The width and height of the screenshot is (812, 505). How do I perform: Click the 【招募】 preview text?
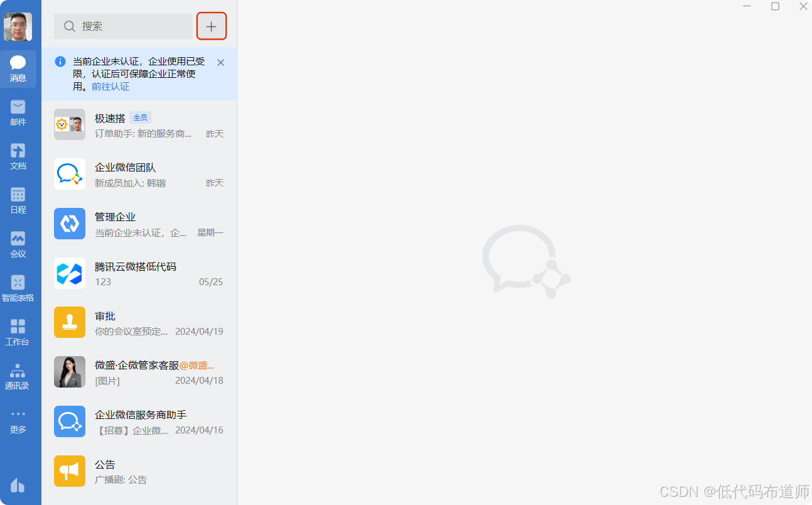[x=131, y=430]
